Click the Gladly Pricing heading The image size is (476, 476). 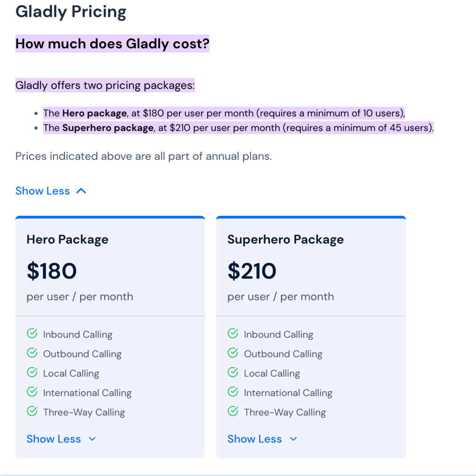[x=71, y=12]
